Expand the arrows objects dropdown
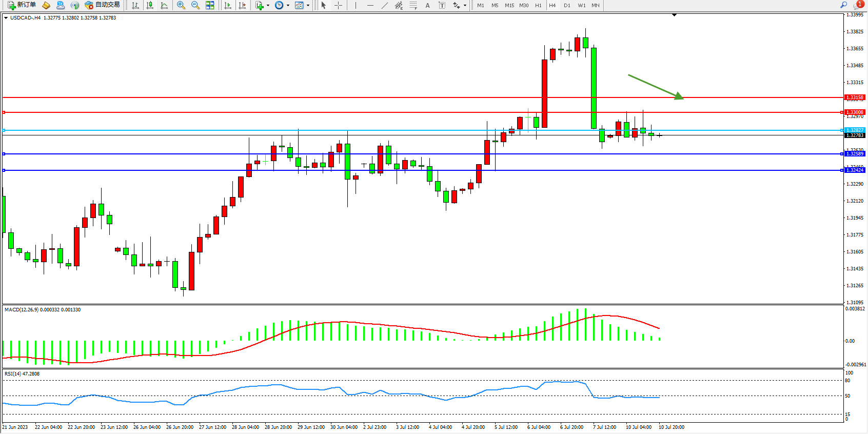Viewport: 868px width, 434px height. coord(465,6)
